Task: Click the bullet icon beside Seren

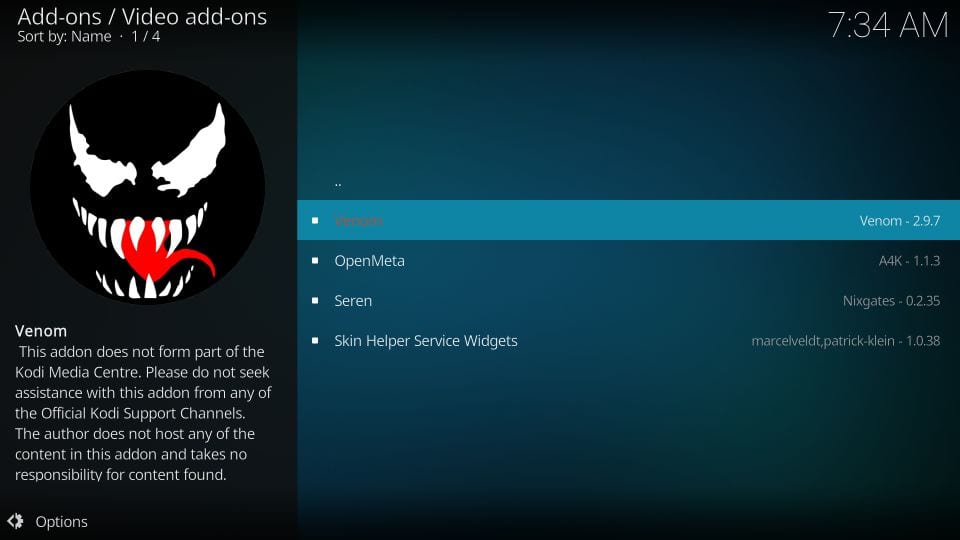Action: (x=315, y=301)
